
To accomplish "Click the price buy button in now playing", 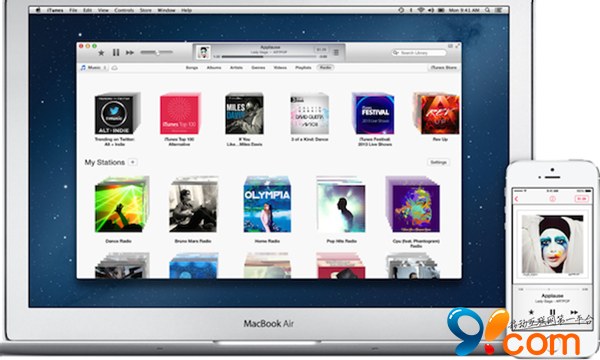I will tap(321, 49).
